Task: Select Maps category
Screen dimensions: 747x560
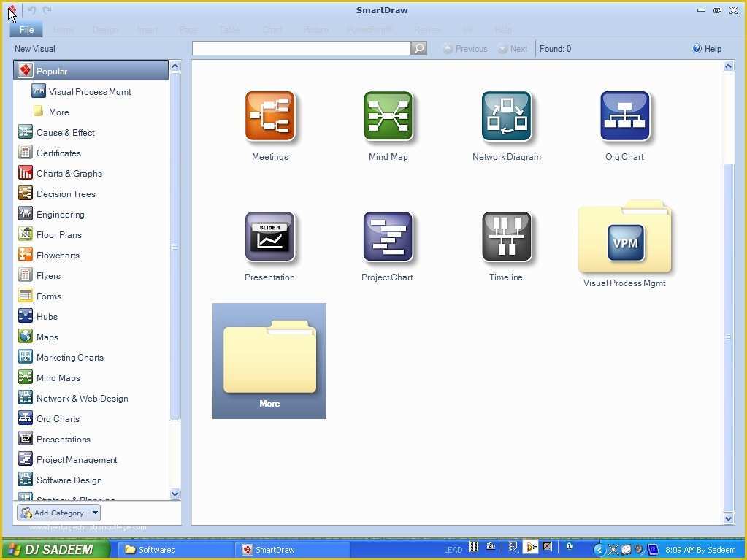Action: click(39, 337)
